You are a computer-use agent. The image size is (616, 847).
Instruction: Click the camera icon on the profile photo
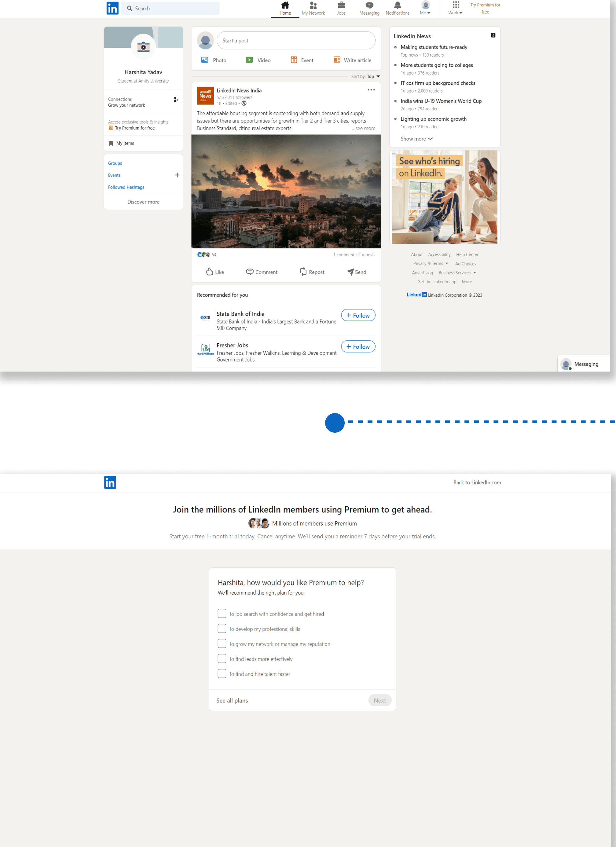coord(143,47)
